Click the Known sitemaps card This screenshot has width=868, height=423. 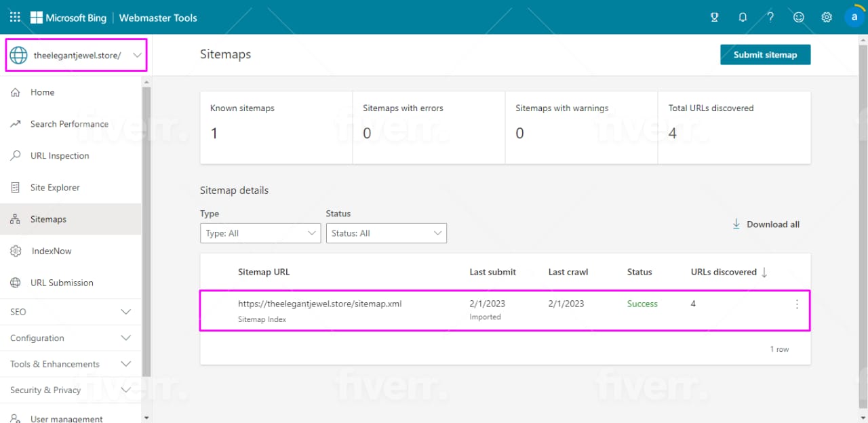click(x=276, y=127)
